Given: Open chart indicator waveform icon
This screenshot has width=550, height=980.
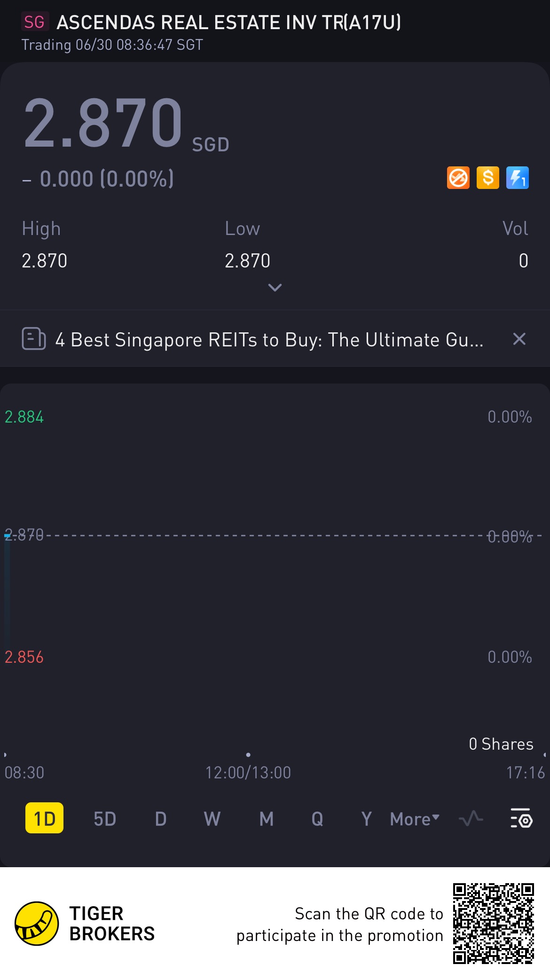Looking at the screenshot, I should point(471,818).
